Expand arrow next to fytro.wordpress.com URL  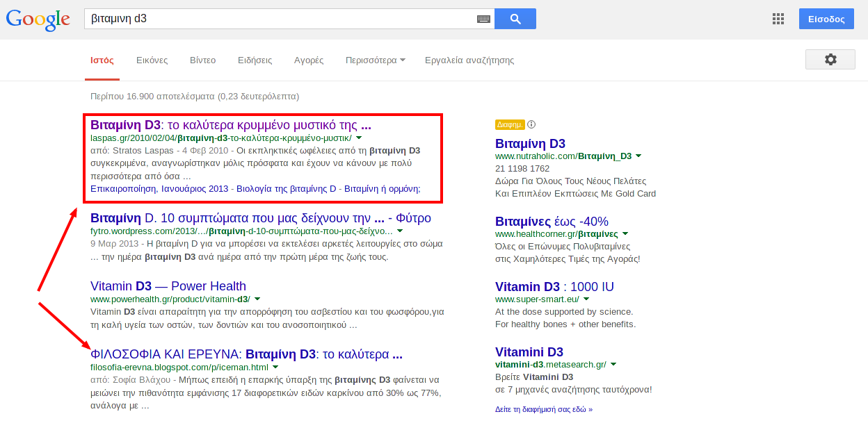(x=400, y=231)
